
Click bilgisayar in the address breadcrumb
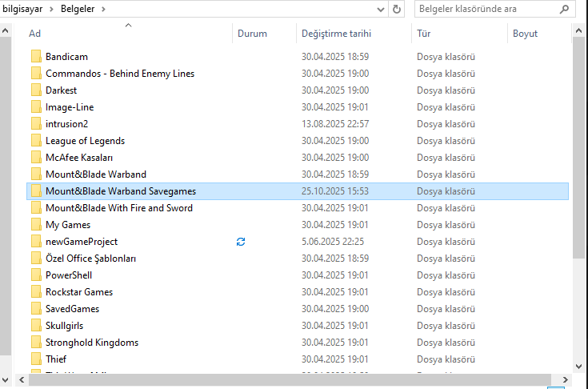pyautogui.click(x=22, y=9)
